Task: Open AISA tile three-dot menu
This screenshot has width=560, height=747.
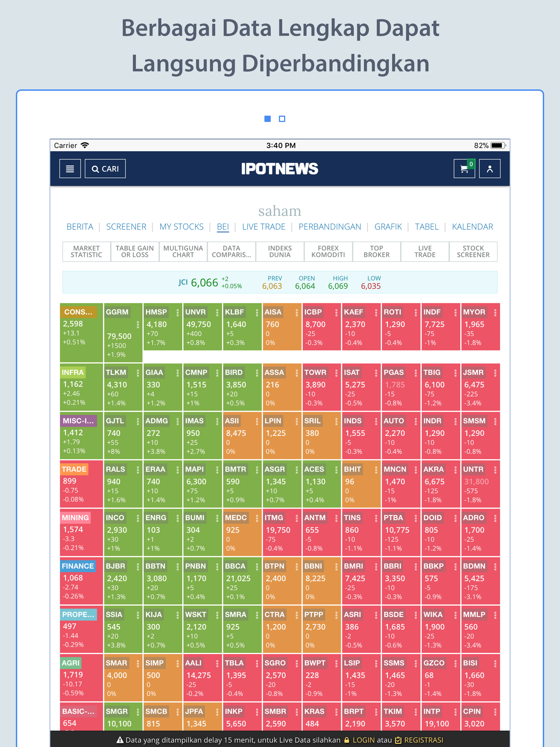Action: [297, 313]
